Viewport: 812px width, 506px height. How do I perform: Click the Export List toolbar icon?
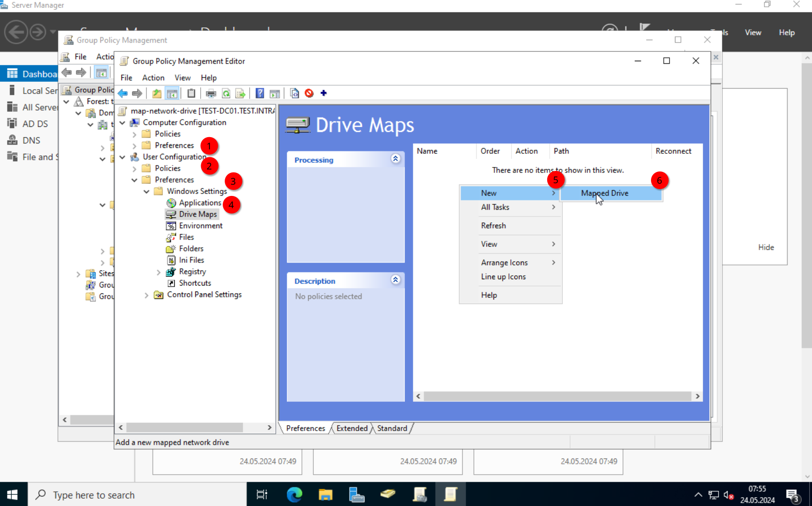(240, 93)
